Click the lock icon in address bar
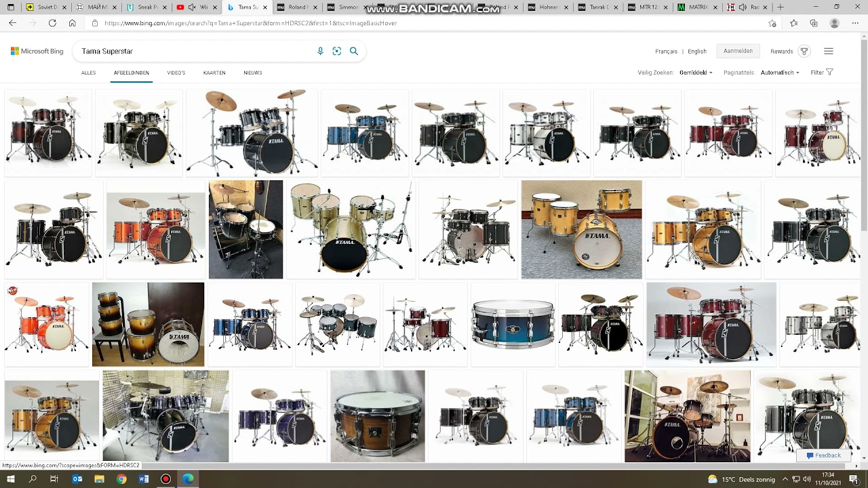The width and height of the screenshot is (868, 488). pyautogui.click(x=95, y=23)
